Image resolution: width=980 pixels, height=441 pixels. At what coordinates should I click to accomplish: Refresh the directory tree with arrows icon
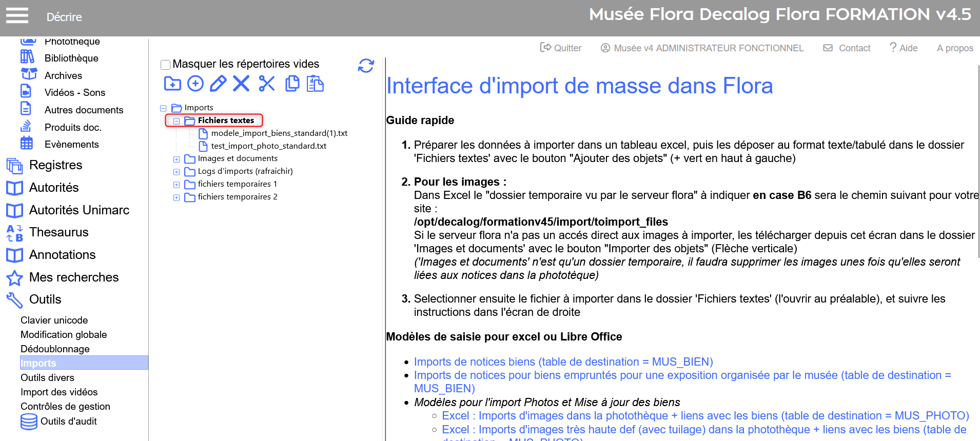click(x=366, y=66)
